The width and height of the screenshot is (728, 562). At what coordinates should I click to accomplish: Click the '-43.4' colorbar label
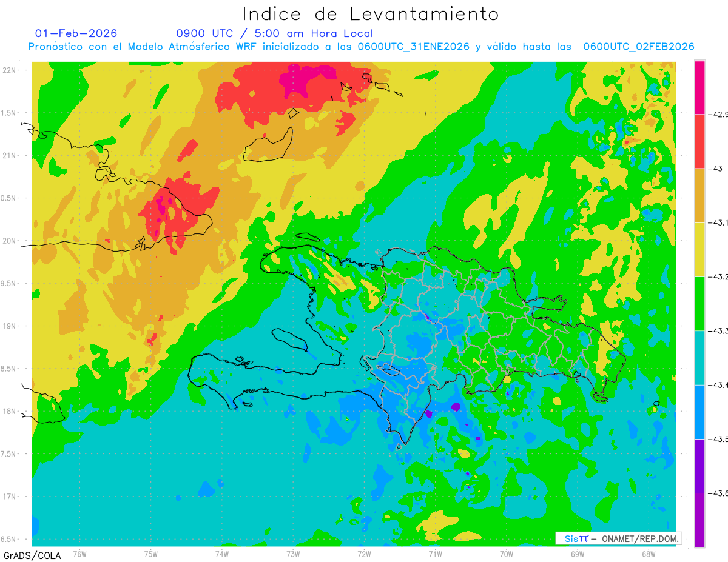718,384
